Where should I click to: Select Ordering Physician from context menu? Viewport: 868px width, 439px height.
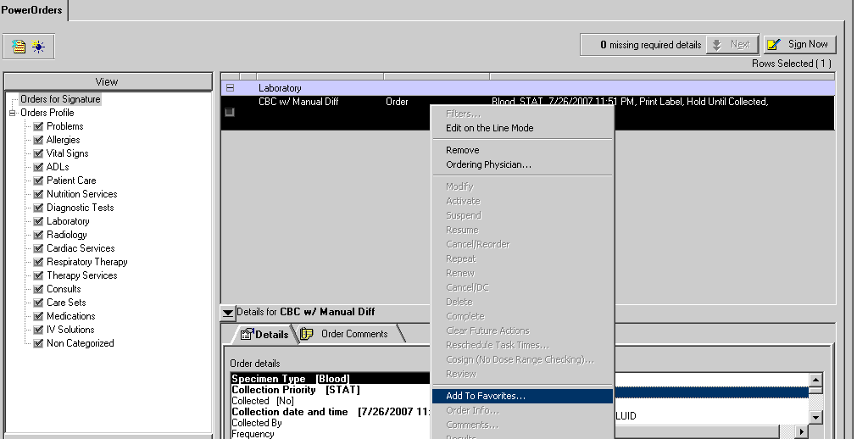click(488, 164)
